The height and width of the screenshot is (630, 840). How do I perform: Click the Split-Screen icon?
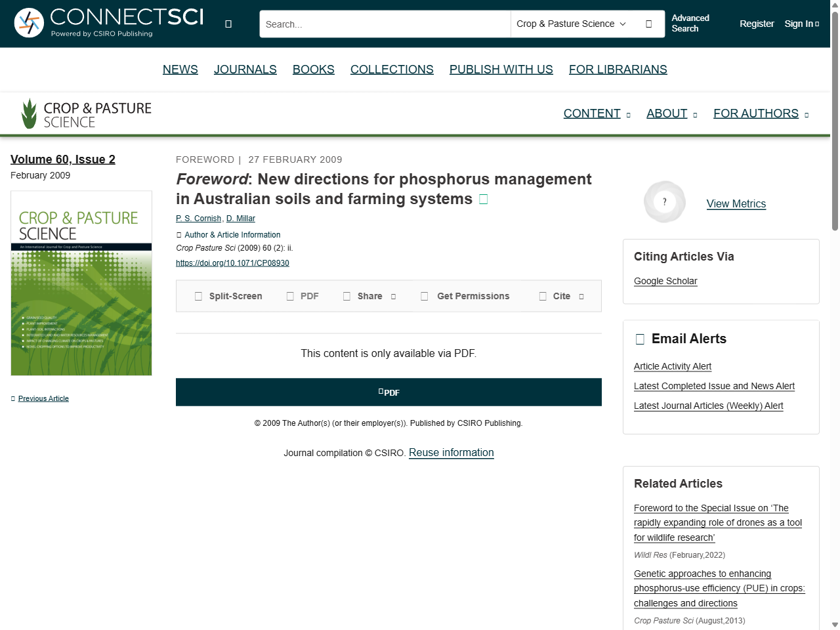[198, 297]
